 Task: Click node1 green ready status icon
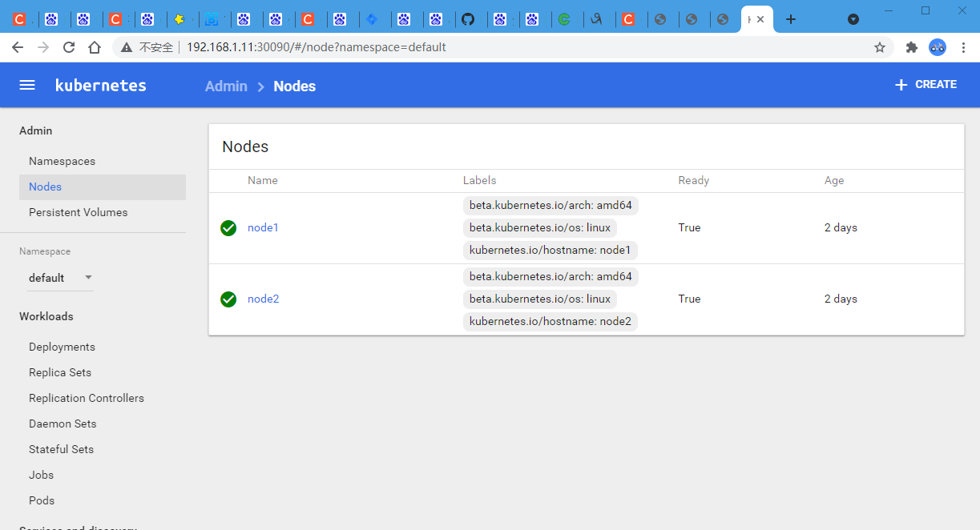click(228, 228)
